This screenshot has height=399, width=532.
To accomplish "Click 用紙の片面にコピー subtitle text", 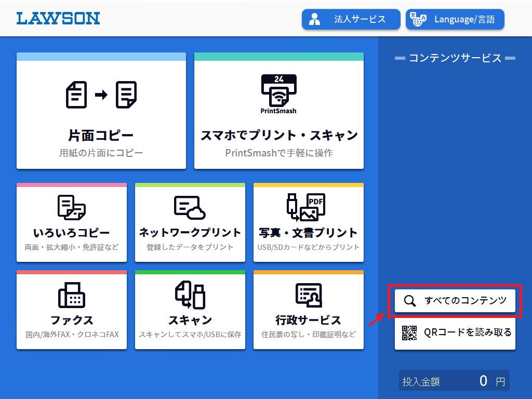I will pos(101,153).
